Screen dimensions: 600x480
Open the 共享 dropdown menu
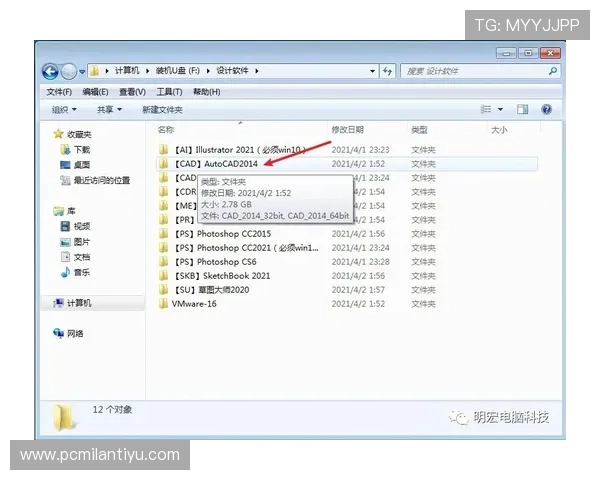(109, 109)
